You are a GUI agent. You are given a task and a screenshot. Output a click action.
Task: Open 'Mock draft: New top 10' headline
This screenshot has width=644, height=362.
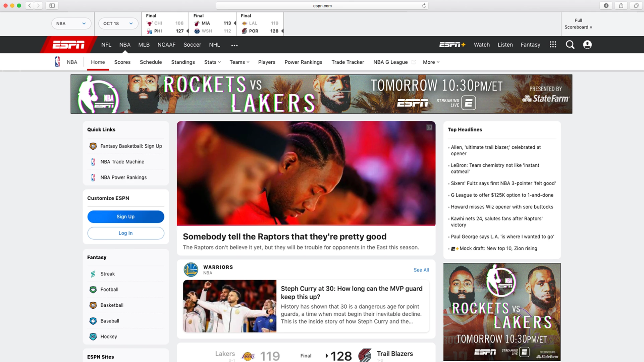coord(498,248)
